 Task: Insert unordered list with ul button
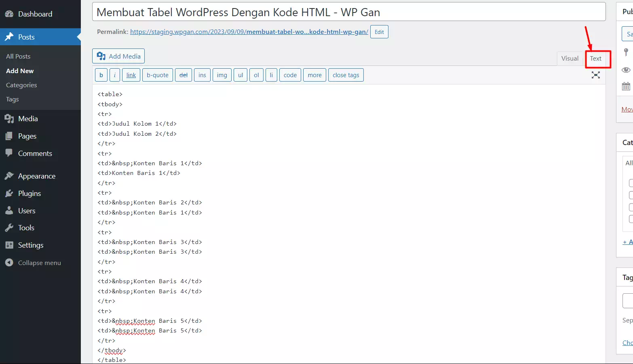click(241, 75)
